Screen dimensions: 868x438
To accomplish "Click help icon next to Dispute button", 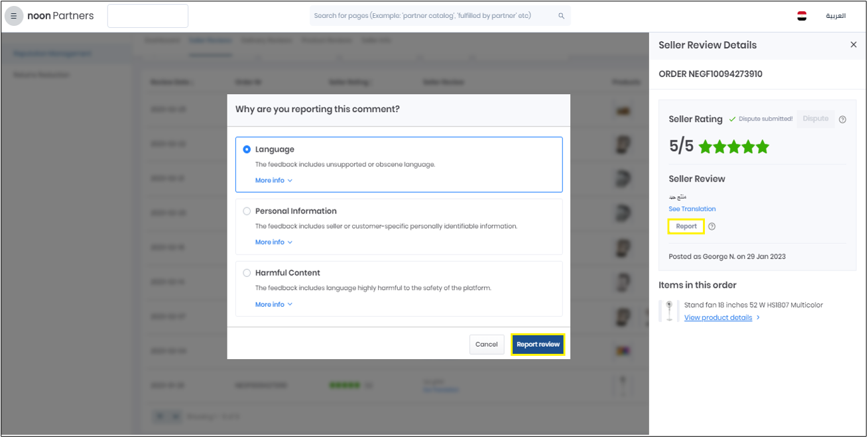I will click(x=842, y=119).
